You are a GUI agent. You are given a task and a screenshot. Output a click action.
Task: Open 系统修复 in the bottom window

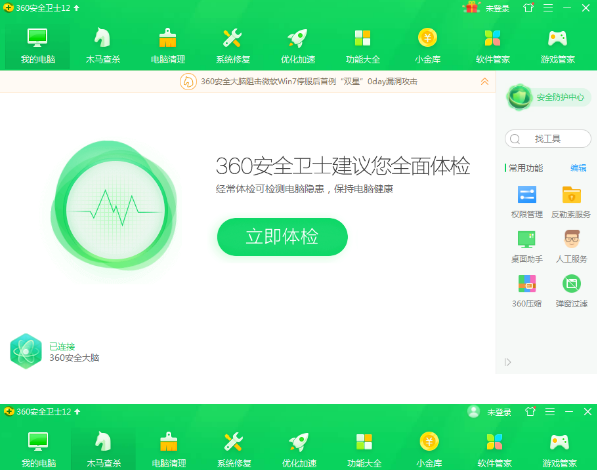233,449
